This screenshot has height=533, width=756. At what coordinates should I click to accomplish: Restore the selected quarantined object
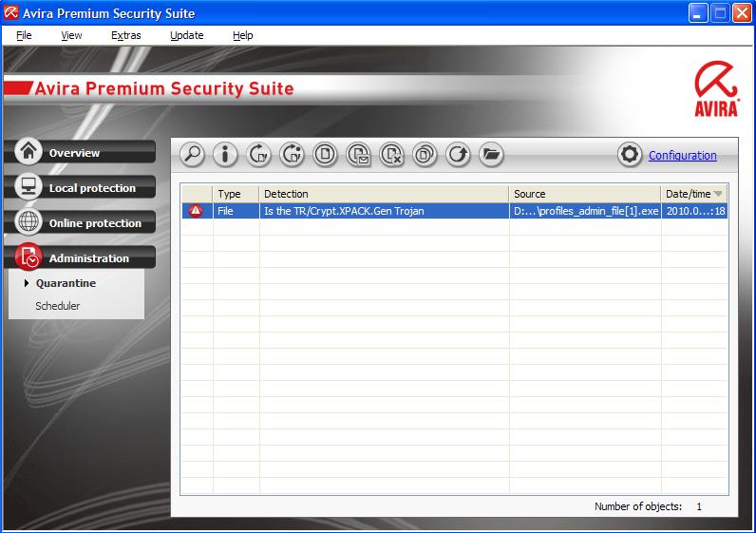coord(258,155)
